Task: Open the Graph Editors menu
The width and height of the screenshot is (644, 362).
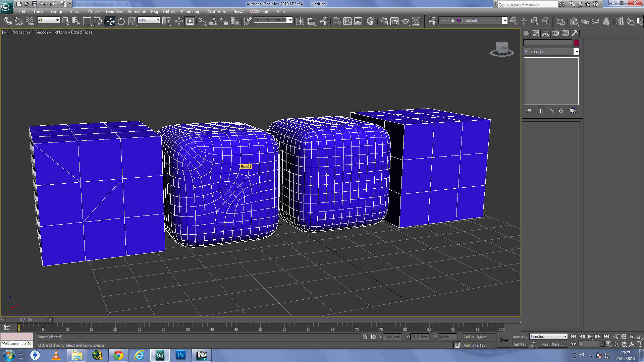Action: coord(163,12)
